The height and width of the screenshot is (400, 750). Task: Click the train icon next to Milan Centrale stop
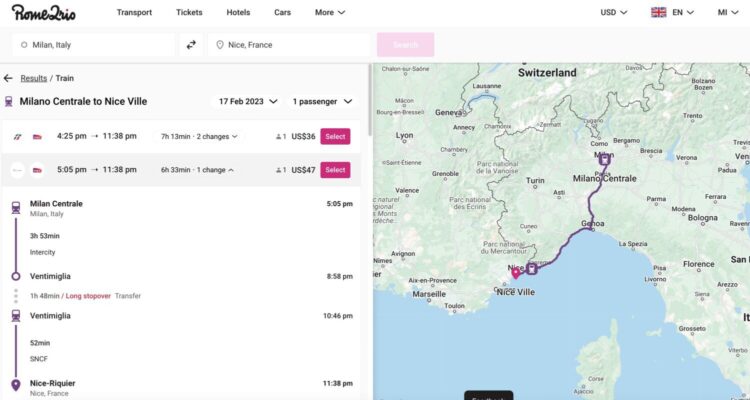(16, 208)
